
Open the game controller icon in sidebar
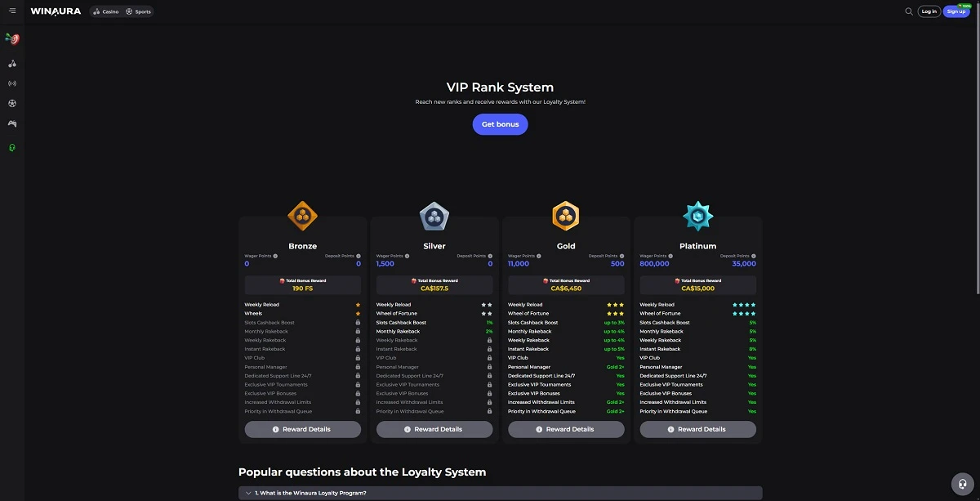click(x=12, y=124)
